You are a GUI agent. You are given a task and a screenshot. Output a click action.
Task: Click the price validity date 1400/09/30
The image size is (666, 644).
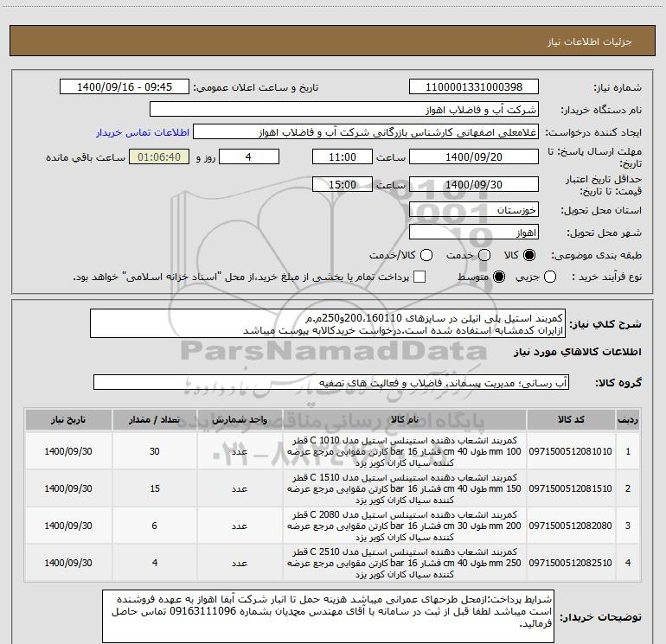click(x=474, y=184)
